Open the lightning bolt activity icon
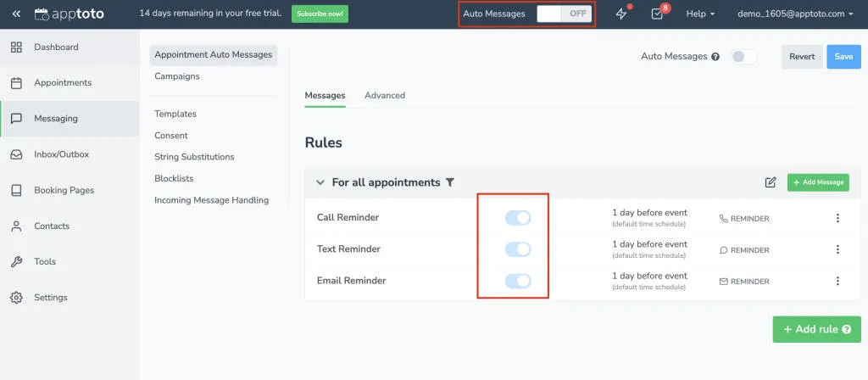Image resolution: width=868 pixels, height=380 pixels. coord(621,14)
